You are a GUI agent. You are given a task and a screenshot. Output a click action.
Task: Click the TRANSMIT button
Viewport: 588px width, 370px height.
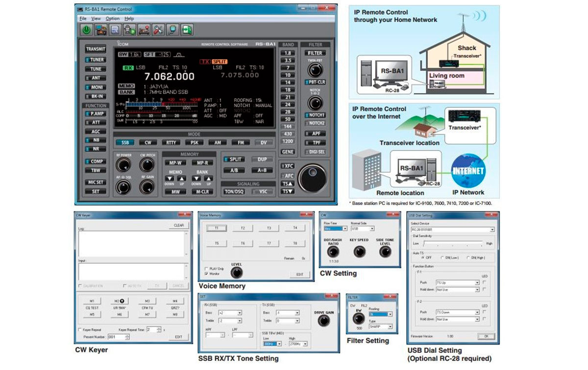96,49
